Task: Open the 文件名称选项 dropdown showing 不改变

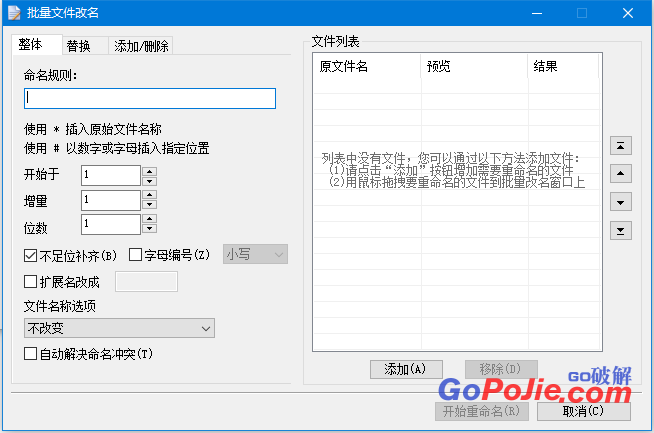Action: tap(119, 328)
